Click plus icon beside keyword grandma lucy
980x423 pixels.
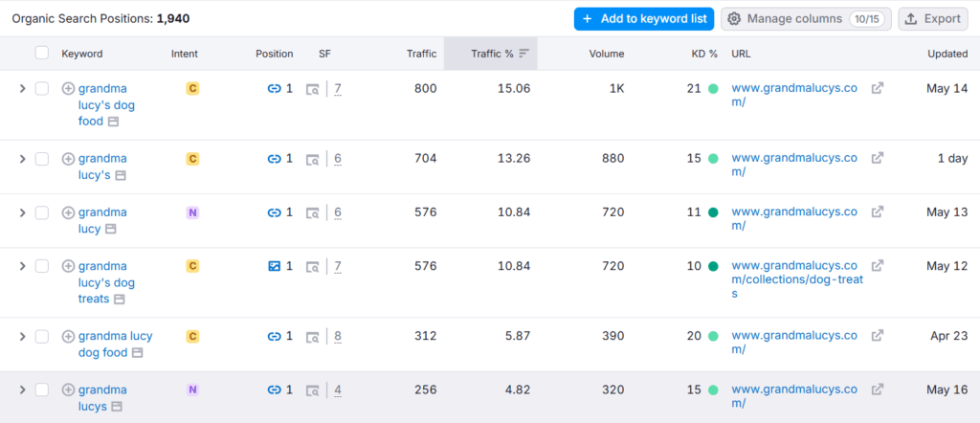(x=68, y=212)
